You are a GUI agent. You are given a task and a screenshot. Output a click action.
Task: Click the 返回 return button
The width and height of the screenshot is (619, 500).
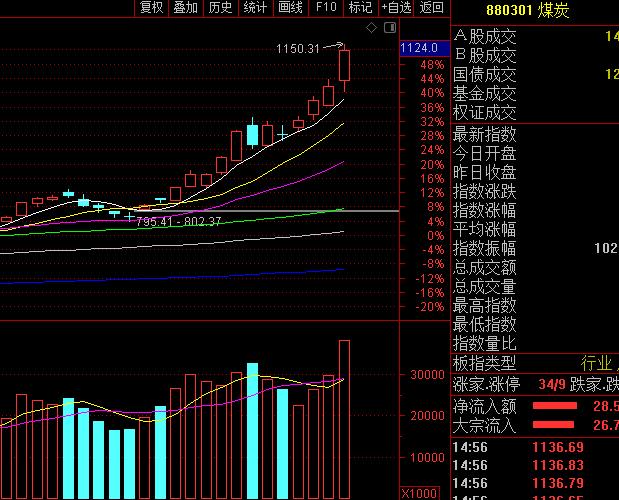431,7
